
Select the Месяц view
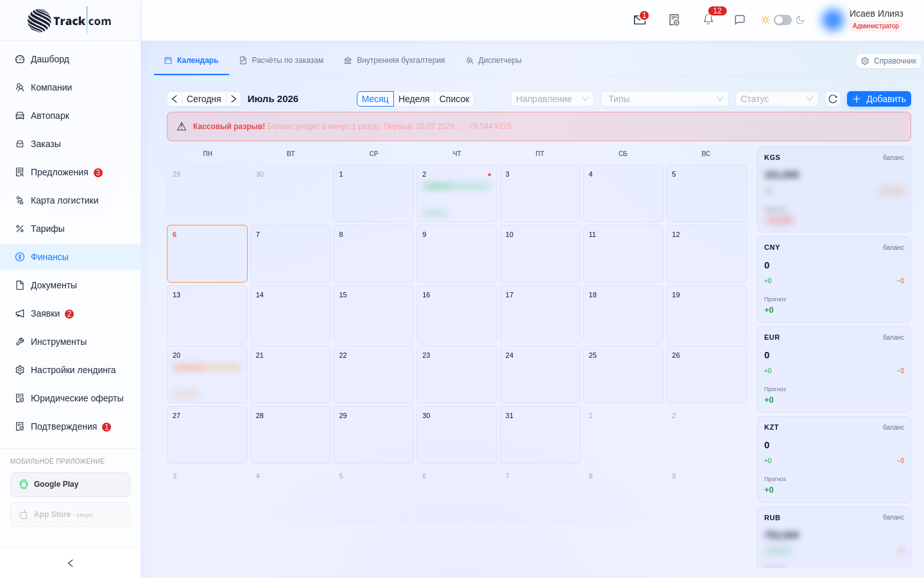point(375,99)
